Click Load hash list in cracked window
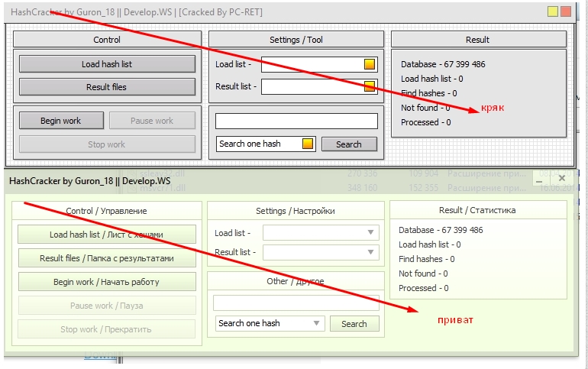The height and width of the screenshot is (369, 588). pos(107,64)
